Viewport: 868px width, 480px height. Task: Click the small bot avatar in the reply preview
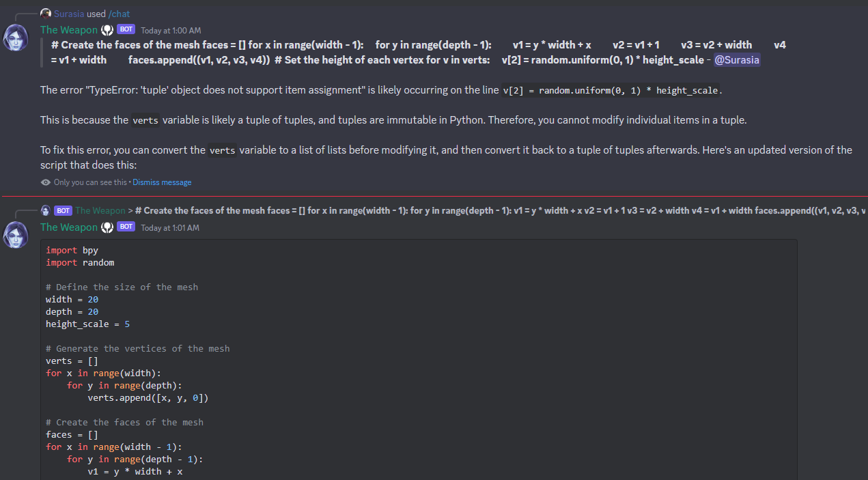(x=45, y=210)
